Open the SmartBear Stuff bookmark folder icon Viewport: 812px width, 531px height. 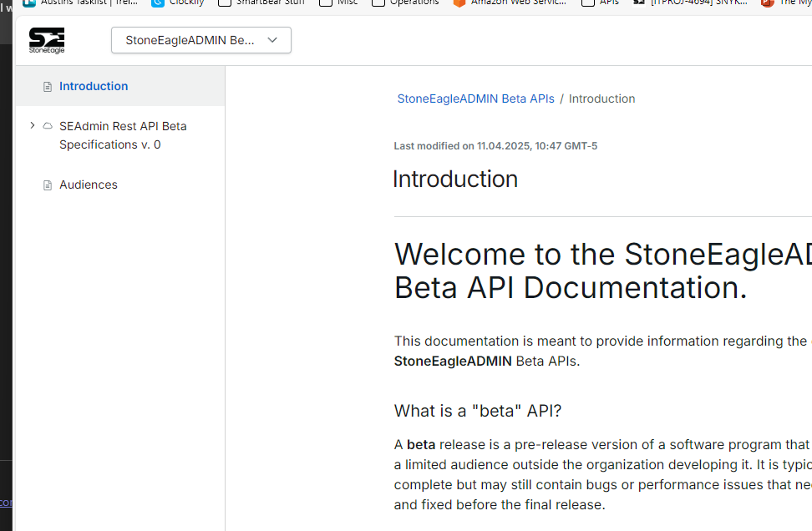tap(224, 3)
